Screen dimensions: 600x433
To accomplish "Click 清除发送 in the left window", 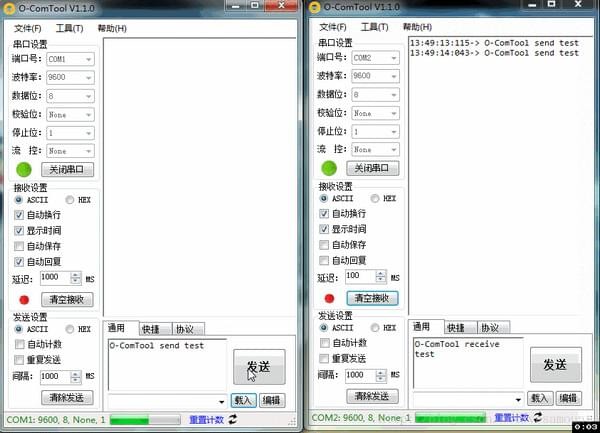I will [67, 398].
